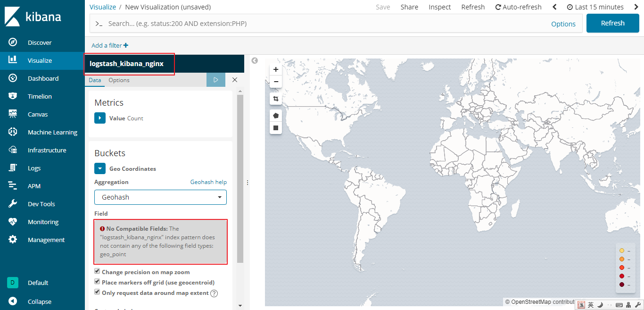
Task: Select the draw rectangle filter tool
Action: pyautogui.click(x=276, y=128)
